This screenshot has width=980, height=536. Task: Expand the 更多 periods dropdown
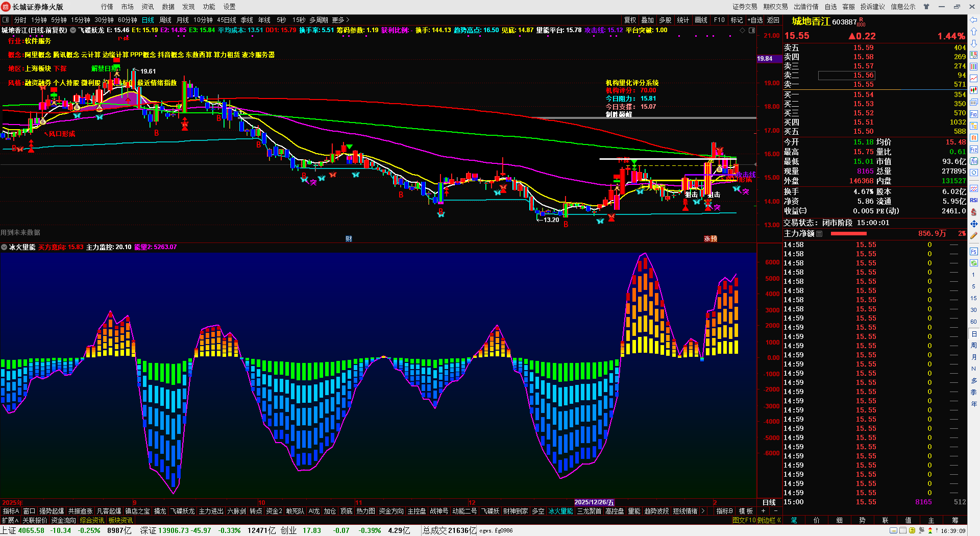pos(340,20)
